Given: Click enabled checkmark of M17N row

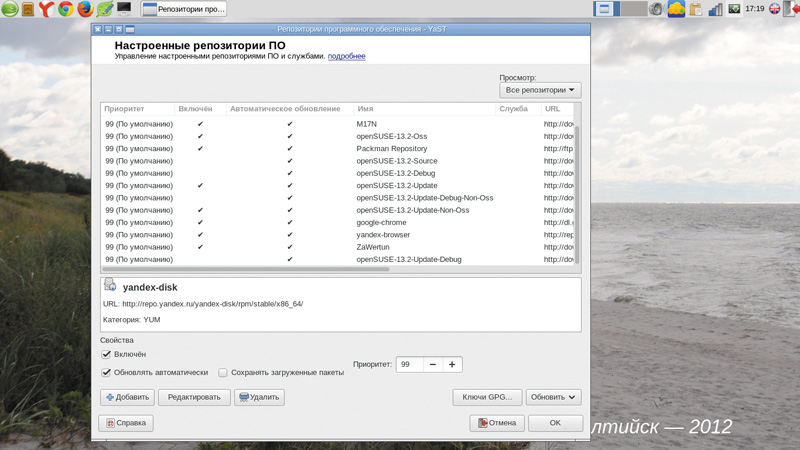Looking at the screenshot, I should tap(200, 124).
